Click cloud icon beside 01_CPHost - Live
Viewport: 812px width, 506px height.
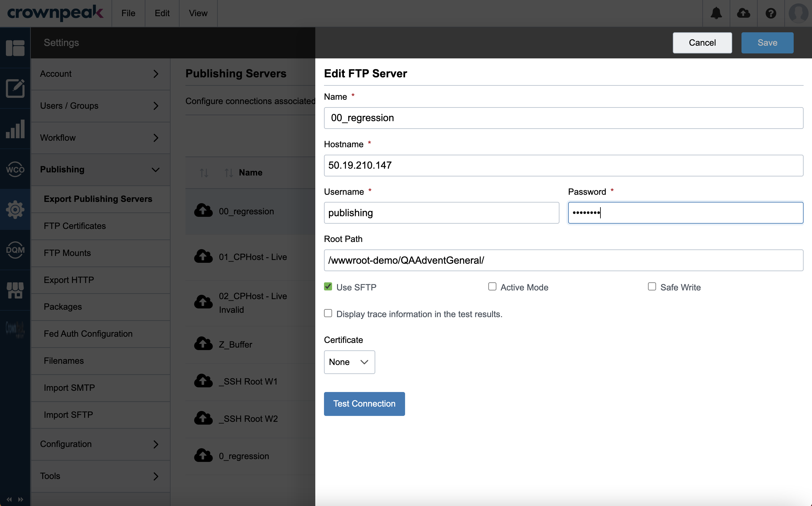coord(203,256)
